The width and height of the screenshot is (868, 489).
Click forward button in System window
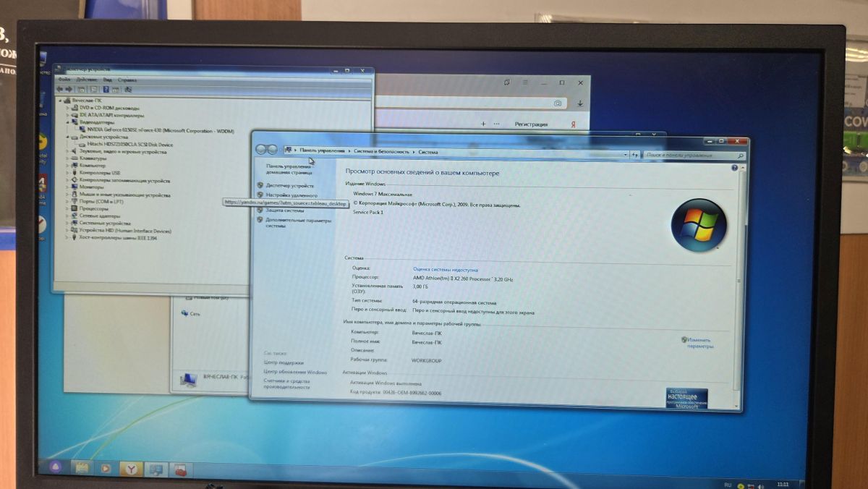point(273,149)
